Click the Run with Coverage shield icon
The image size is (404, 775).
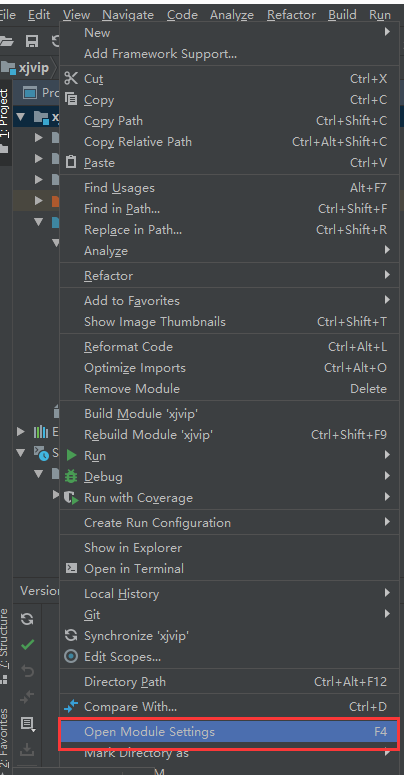[72, 498]
